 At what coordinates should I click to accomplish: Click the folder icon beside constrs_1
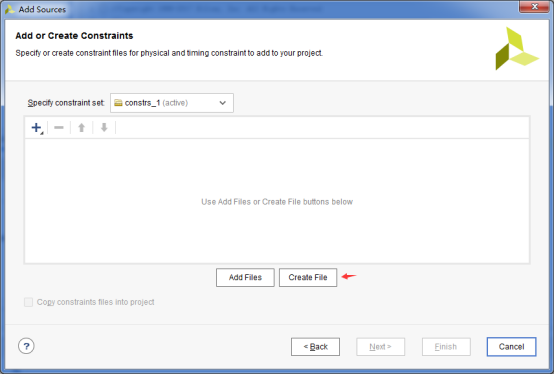[x=118, y=103]
